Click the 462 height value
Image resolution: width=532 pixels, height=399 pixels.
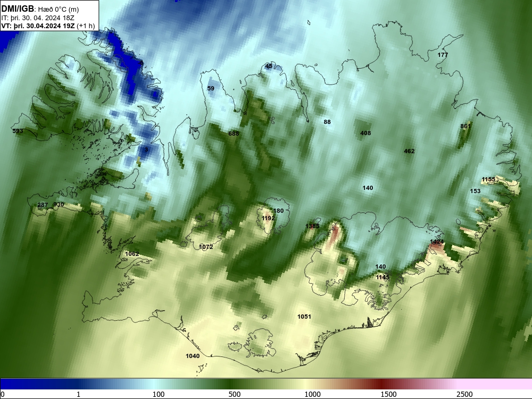pyautogui.click(x=409, y=151)
